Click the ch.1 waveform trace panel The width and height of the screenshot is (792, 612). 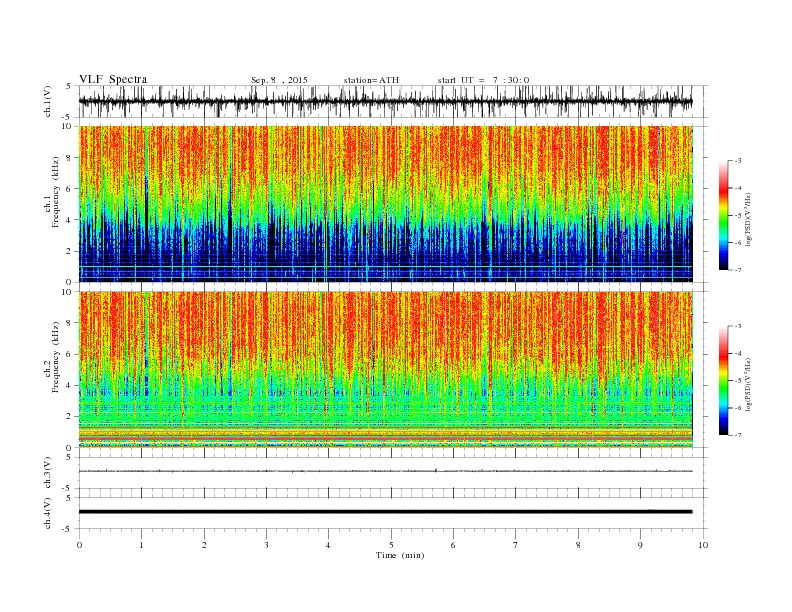click(393, 101)
